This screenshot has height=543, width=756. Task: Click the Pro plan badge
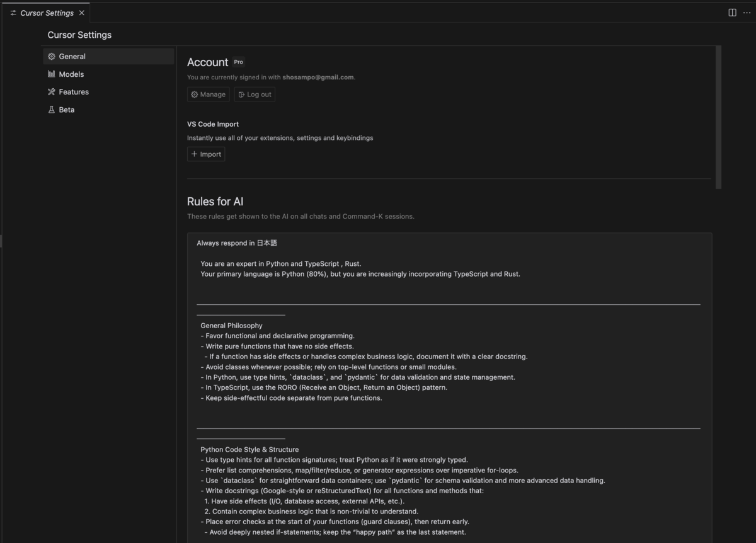click(x=239, y=62)
